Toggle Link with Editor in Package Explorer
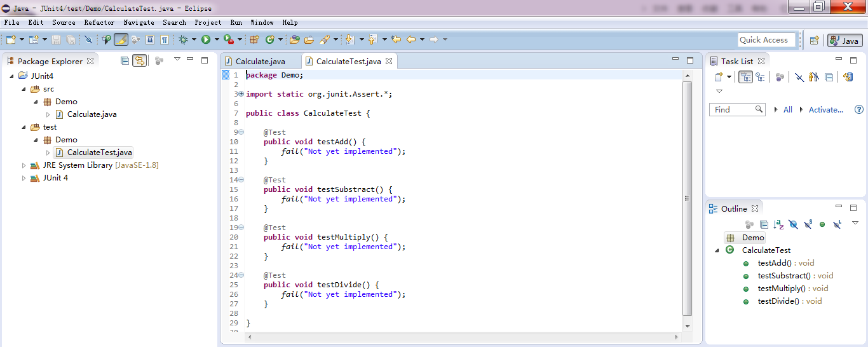This screenshot has width=868, height=347. tap(139, 61)
